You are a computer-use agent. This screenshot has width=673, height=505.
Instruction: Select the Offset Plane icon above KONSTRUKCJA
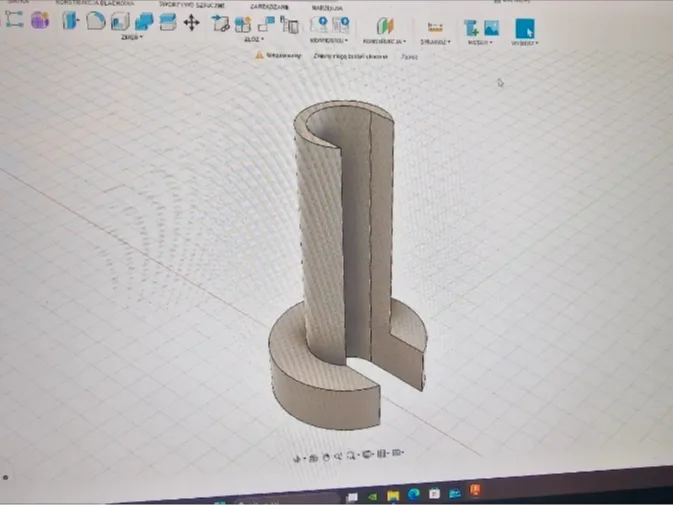tap(385, 26)
